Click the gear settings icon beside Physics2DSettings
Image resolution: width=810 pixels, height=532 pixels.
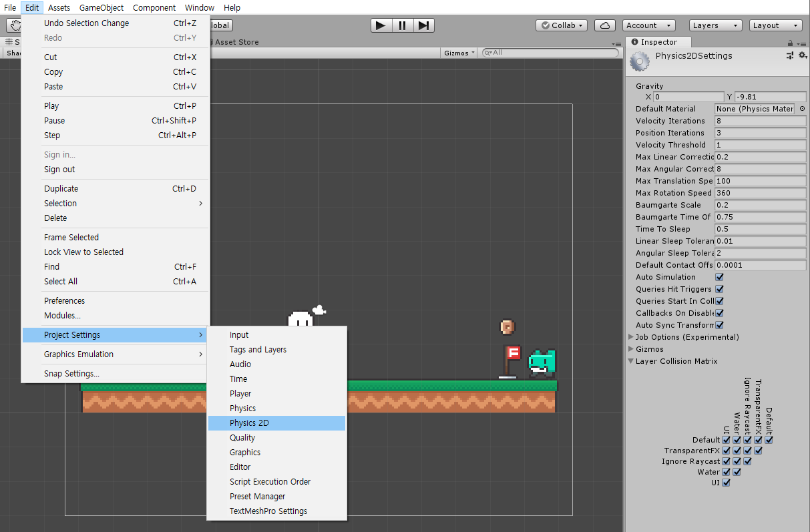pos(802,56)
